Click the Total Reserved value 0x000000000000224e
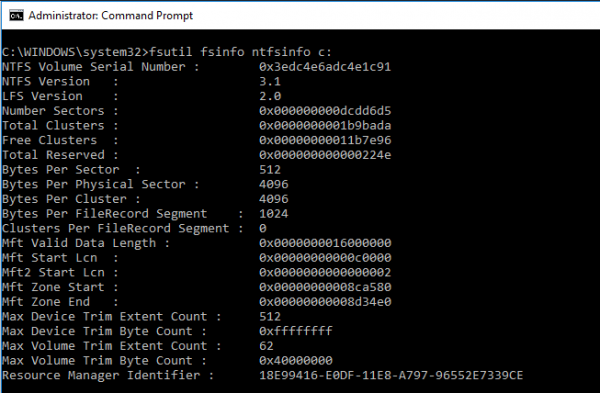This screenshot has height=393, width=600. [325, 155]
